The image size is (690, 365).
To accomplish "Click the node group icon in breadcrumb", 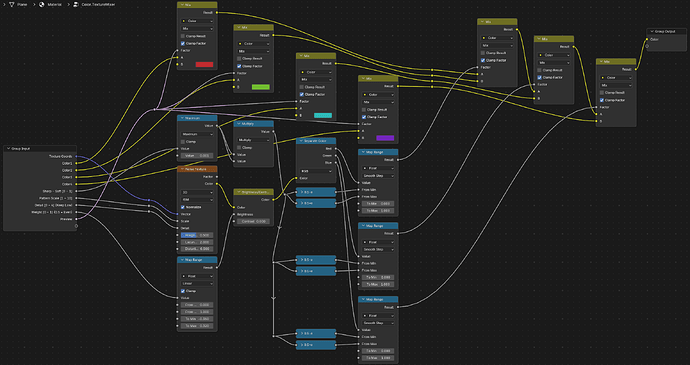I will coord(76,4).
